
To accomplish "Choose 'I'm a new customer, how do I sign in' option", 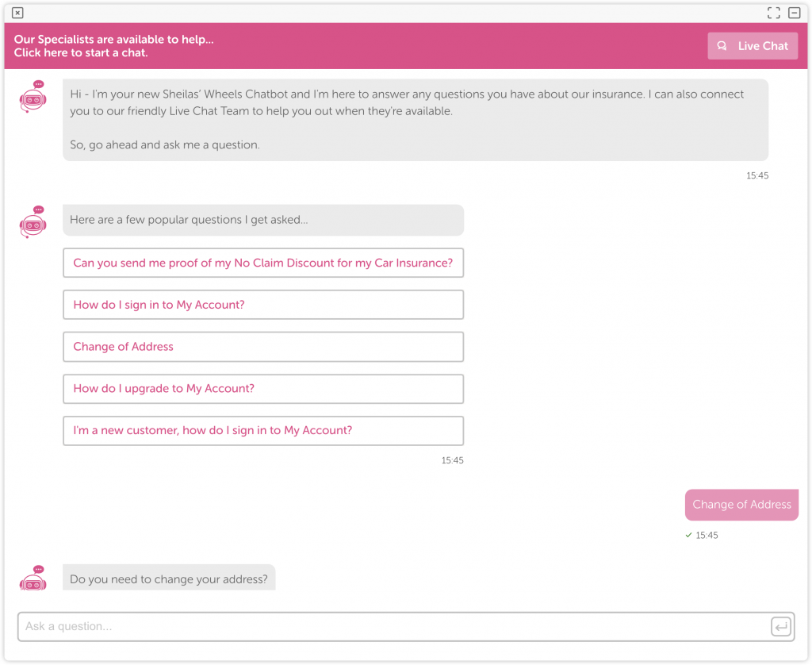I will (263, 431).
